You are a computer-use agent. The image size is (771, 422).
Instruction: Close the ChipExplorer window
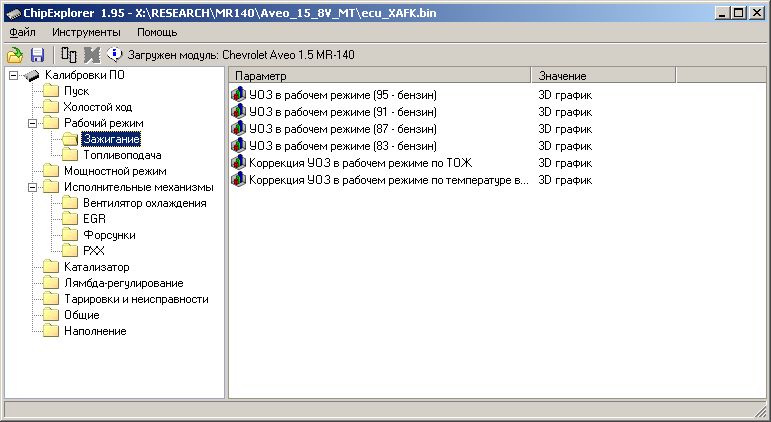757,13
